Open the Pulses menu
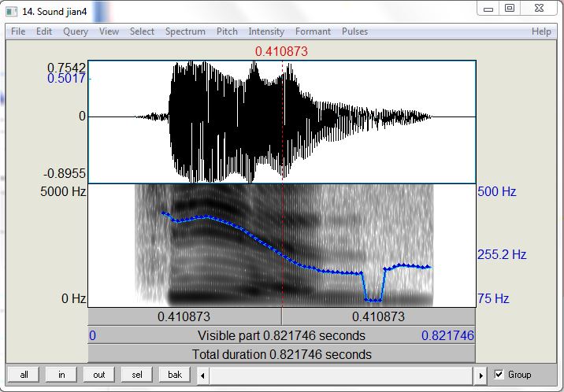 [x=354, y=31]
